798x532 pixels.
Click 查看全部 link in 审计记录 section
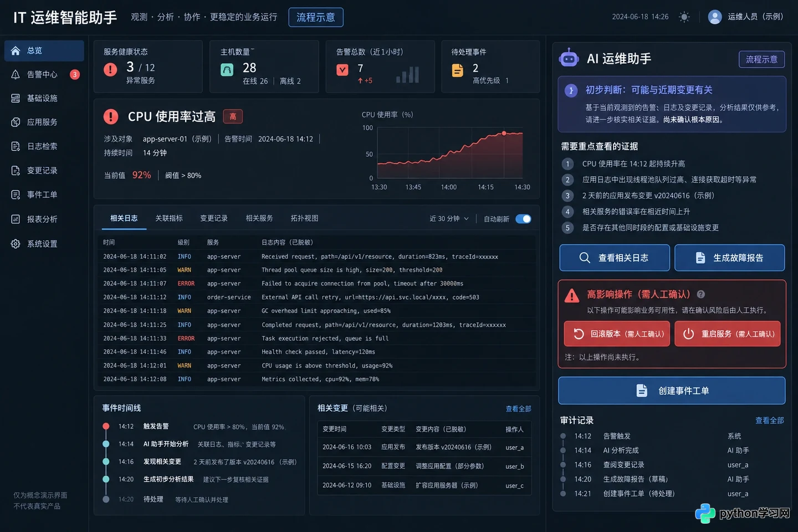point(770,421)
